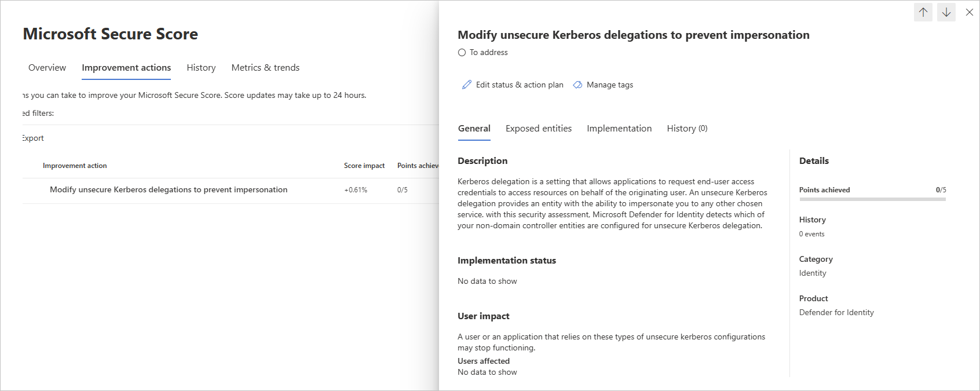980x391 pixels.
Task: Click the To address status circle
Action: point(462,53)
